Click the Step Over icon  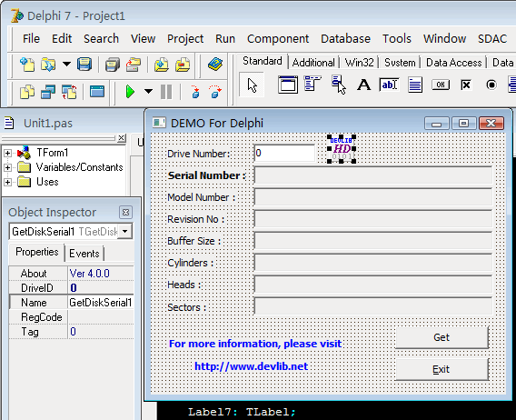tap(215, 92)
